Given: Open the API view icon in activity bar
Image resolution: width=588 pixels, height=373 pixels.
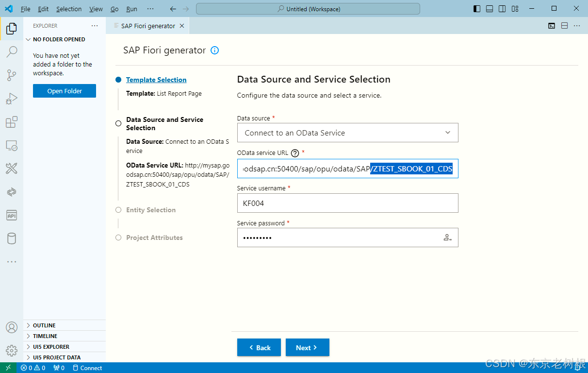Looking at the screenshot, I should point(12,215).
